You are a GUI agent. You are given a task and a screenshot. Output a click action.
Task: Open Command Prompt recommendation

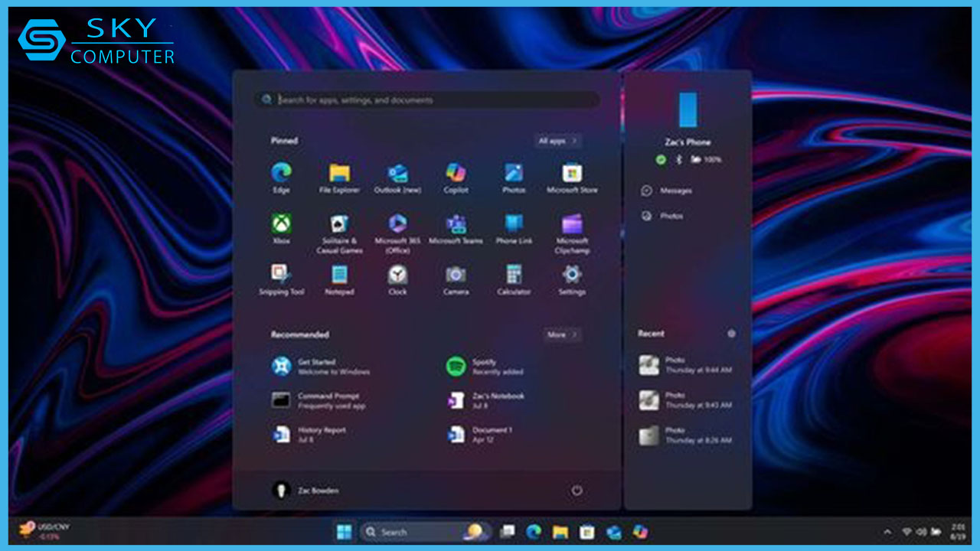tap(319, 400)
